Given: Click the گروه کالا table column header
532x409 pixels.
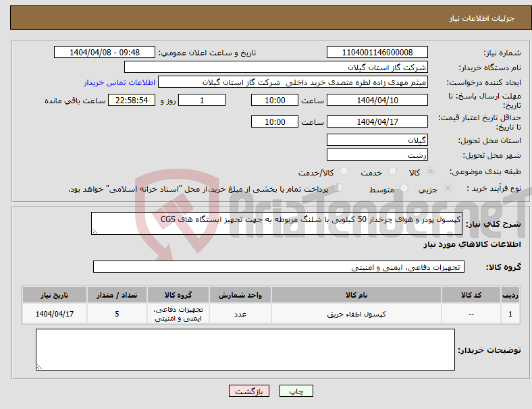Looking at the screenshot, I should [x=178, y=295].
